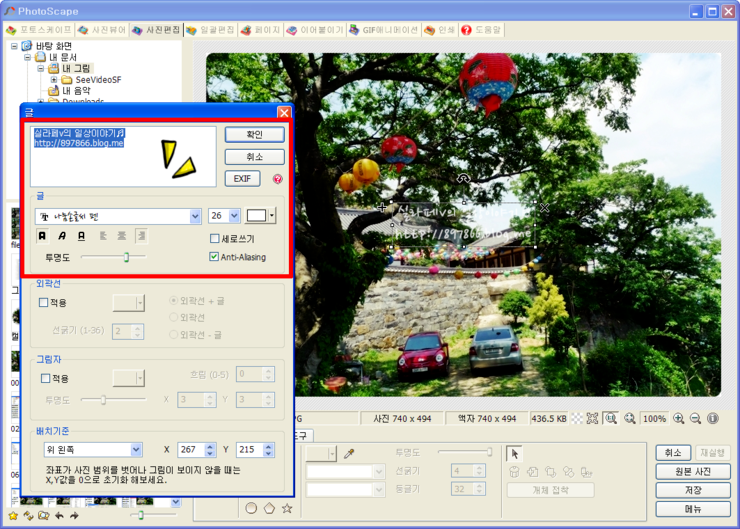The height and width of the screenshot is (529, 740).
Task: Uncheck the Anti-Aliasing checkbox
Action: click(215, 257)
